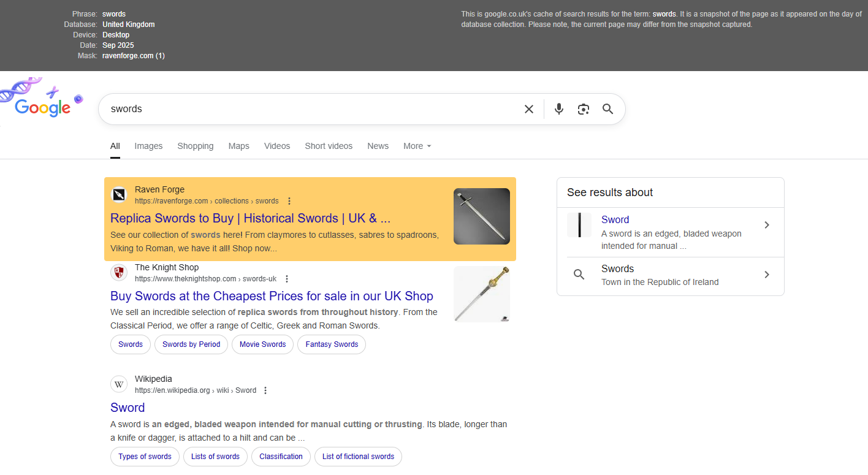Click the 'See results about' heading
Screen dimensions: 868x475
pyautogui.click(x=610, y=192)
